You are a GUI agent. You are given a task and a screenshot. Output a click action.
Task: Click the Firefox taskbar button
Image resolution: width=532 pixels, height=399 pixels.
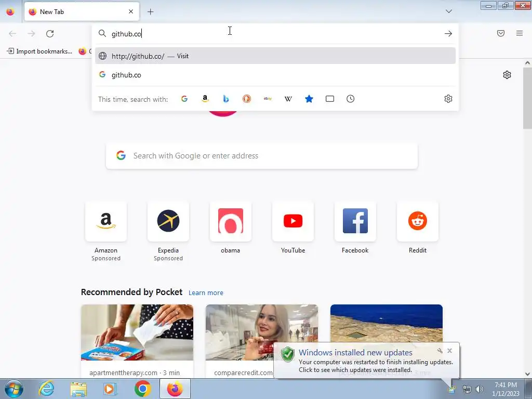pyautogui.click(x=175, y=389)
